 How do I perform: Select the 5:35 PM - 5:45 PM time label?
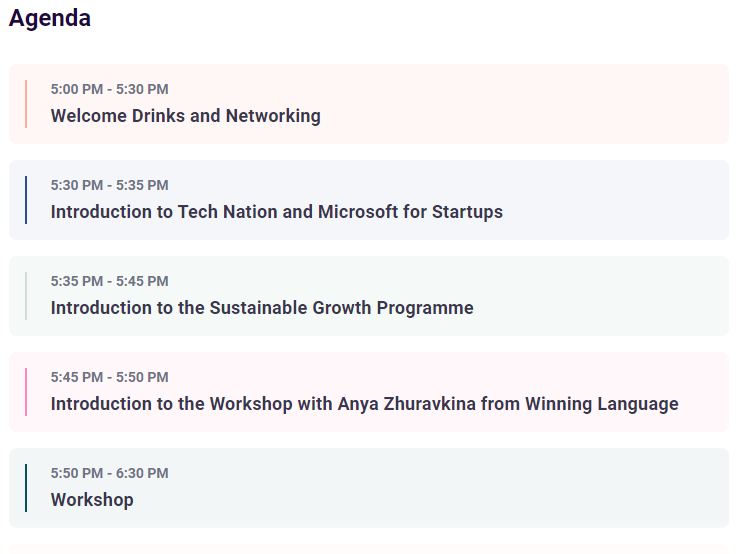(x=109, y=281)
